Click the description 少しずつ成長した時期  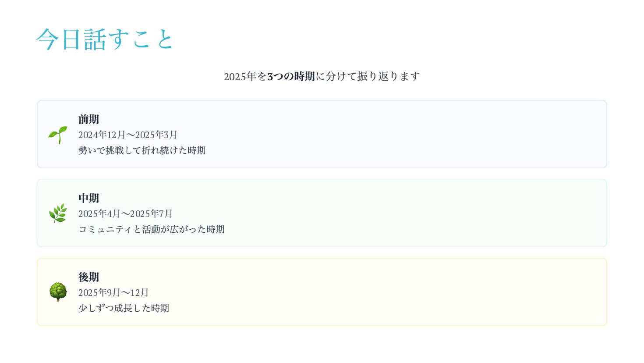124,308
